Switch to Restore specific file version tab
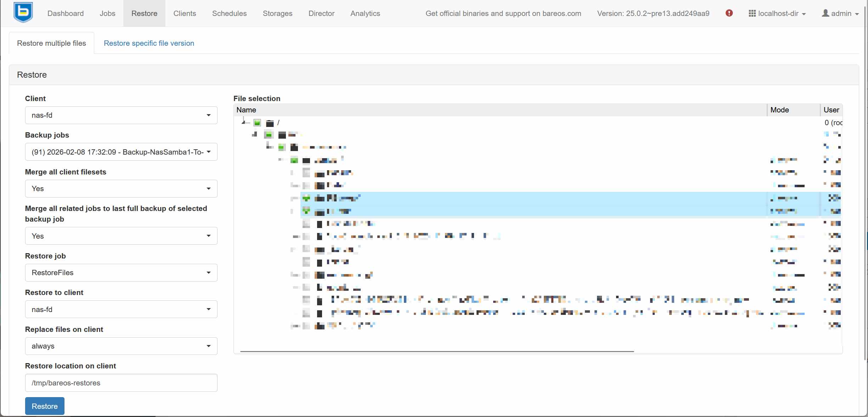The image size is (868, 417). [149, 43]
